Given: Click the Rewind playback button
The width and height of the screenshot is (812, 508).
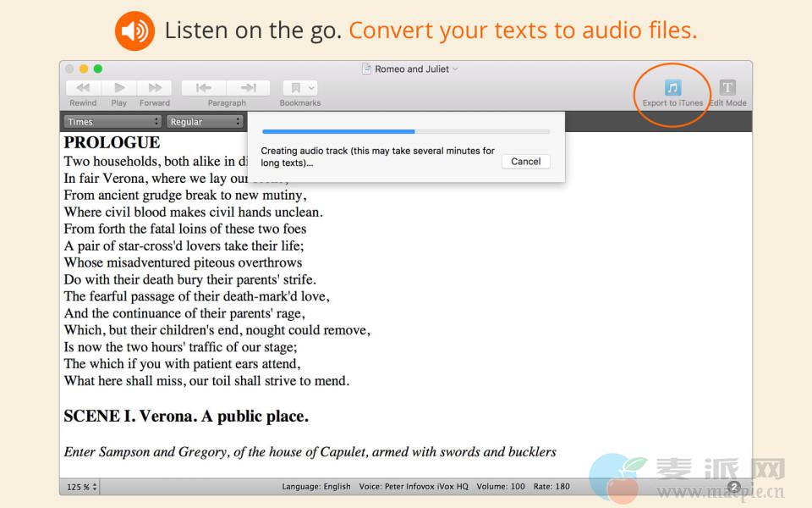Looking at the screenshot, I should pos(83,88).
